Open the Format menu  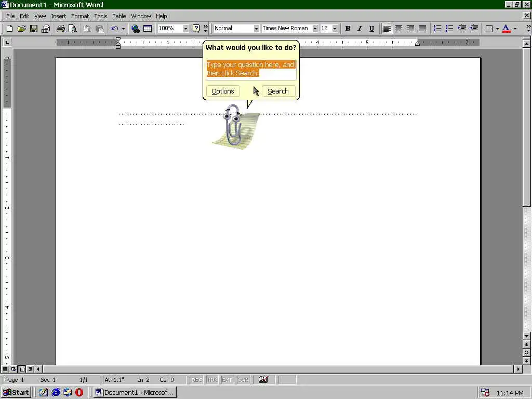tap(80, 16)
